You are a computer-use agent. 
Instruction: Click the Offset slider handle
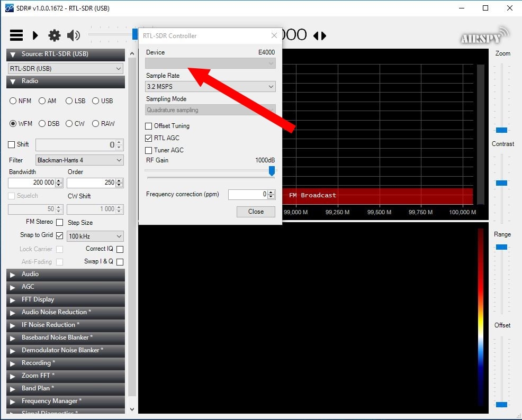pos(501,404)
